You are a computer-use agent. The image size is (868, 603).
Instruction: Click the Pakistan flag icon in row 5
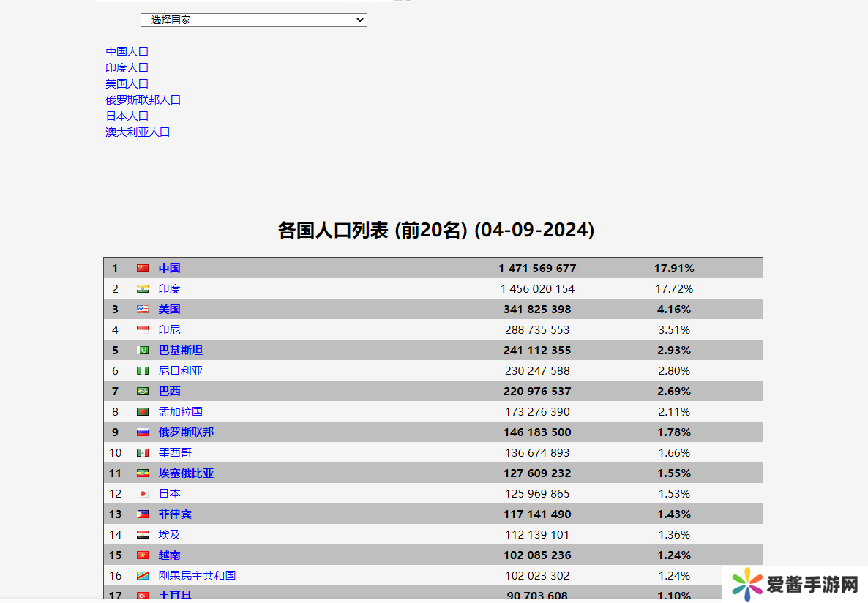(143, 351)
